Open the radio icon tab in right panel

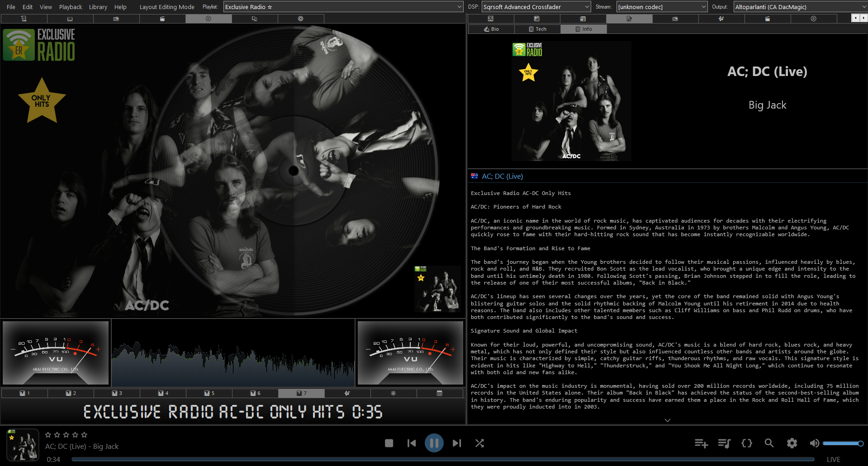(x=675, y=19)
